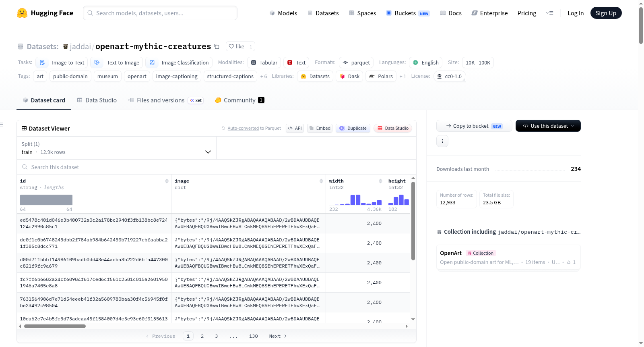
Task: Click the Duplicate button
Action: pos(353,128)
